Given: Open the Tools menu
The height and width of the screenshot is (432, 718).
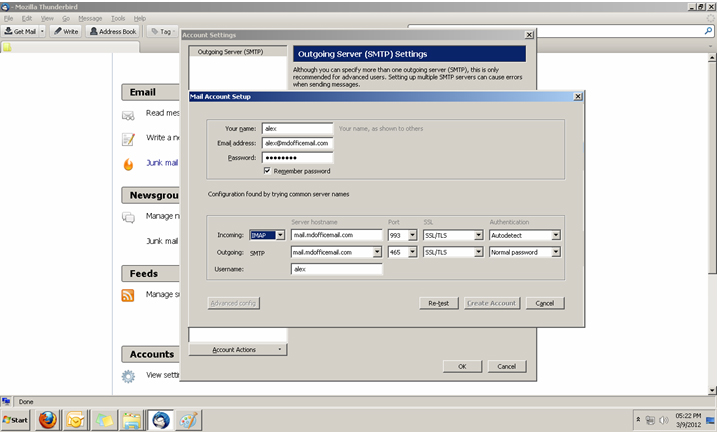Looking at the screenshot, I should (118, 18).
